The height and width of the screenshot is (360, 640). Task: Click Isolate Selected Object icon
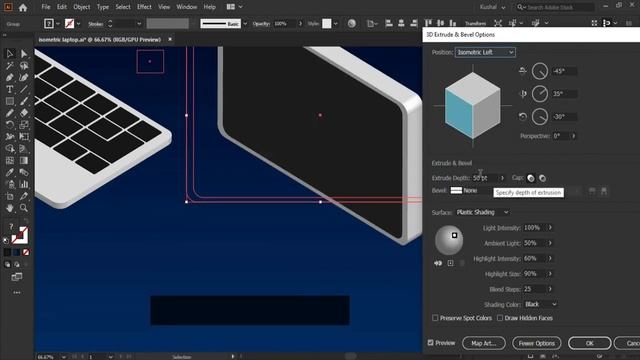(498, 24)
